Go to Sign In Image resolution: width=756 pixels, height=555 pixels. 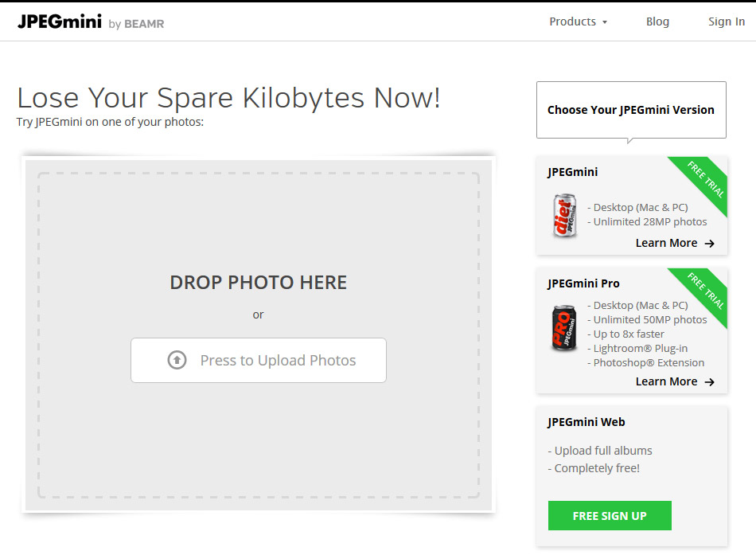(x=726, y=21)
